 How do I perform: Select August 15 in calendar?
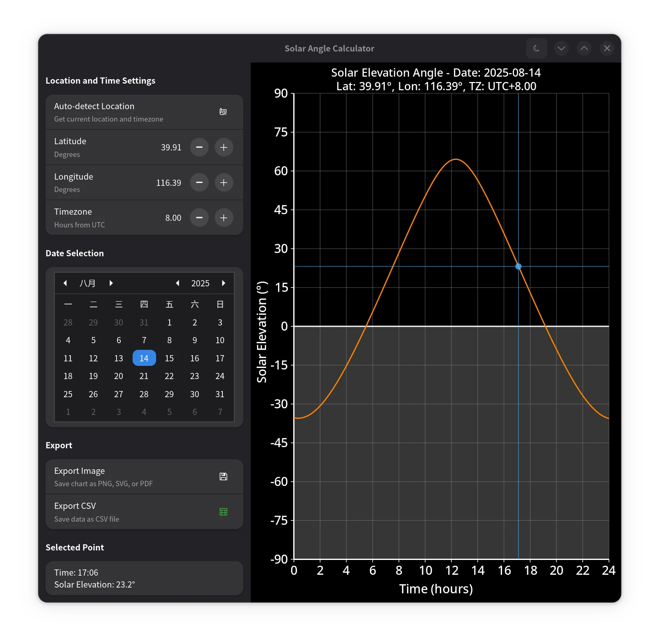tap(169, 358)
